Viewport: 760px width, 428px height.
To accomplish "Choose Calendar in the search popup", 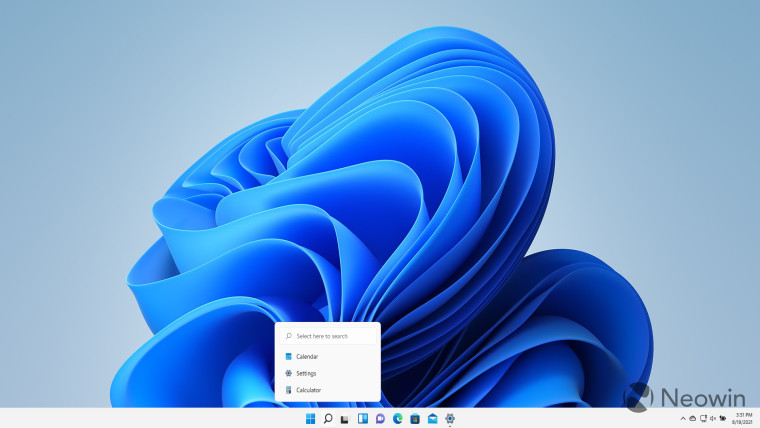I will (328, 356).
